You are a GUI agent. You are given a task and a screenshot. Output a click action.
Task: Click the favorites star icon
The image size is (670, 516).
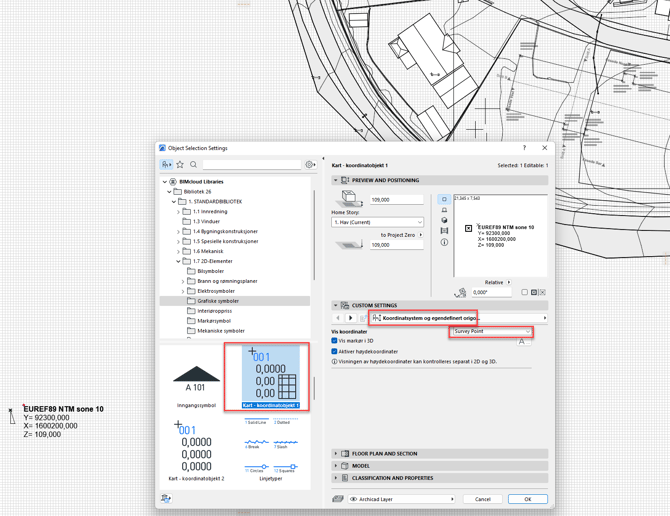click(180, 165)
